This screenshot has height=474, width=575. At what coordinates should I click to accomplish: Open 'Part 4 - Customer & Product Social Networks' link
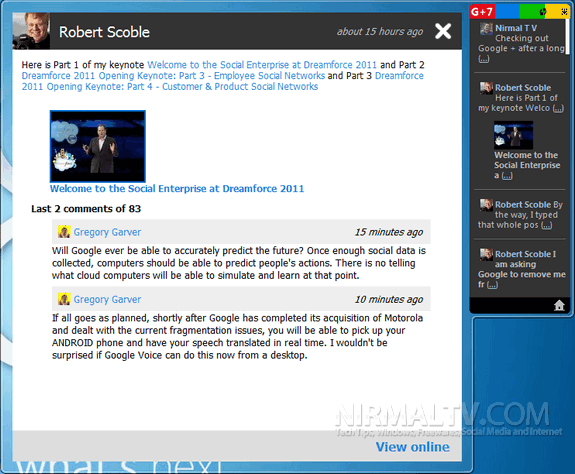pos(170,87)
